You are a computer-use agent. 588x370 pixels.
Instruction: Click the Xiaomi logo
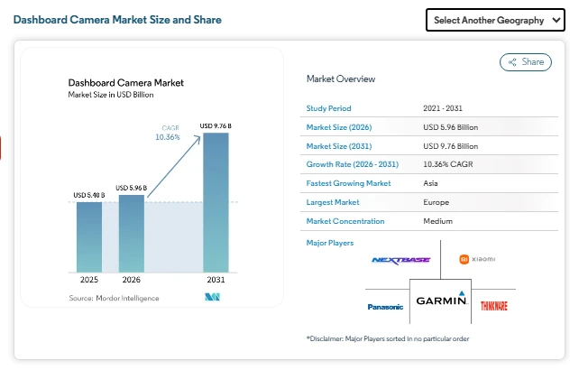click(477, 260)
